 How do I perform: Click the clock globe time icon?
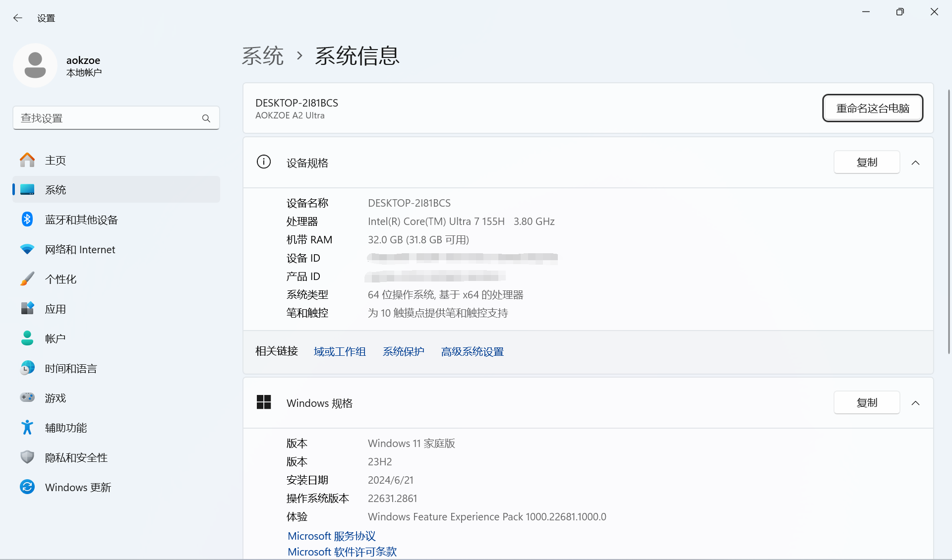[27, 368]
